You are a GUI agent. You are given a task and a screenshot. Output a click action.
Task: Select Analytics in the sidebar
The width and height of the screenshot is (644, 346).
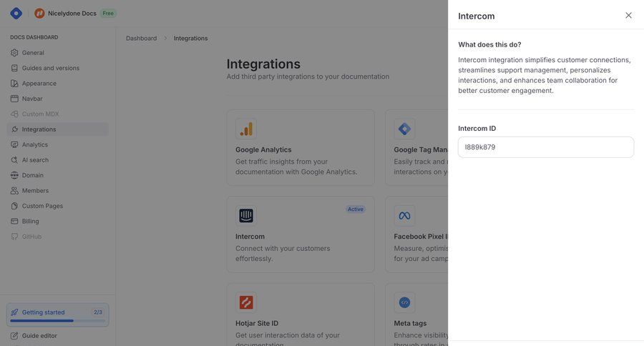[35, 144]
